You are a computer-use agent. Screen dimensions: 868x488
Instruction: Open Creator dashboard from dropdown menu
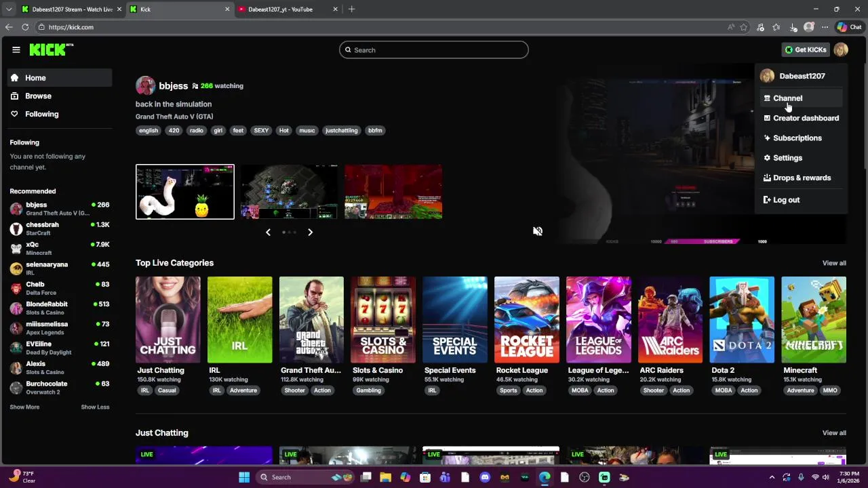coord(801,118)
